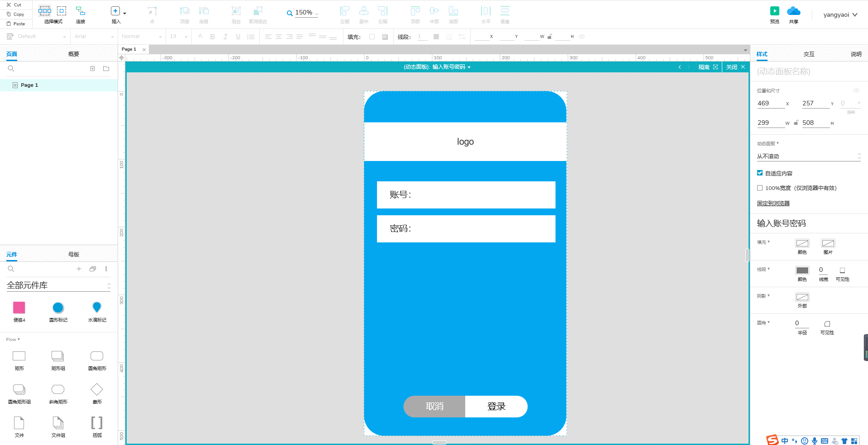Screen dimensions: 868x445
Task: Click the microphone icon in input toolbar
Action: 815,441
